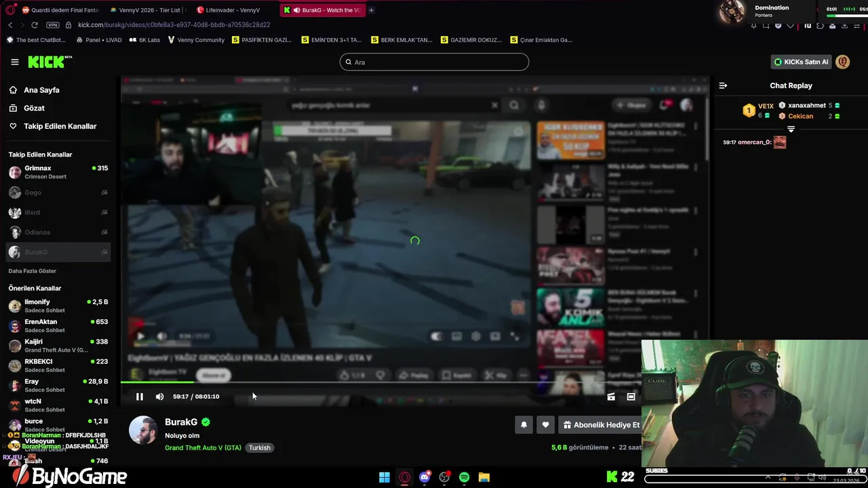Open BERK EMLAK'TAN bookmark
The width and height of the screenshot is (868, 488).
[401, 40]
